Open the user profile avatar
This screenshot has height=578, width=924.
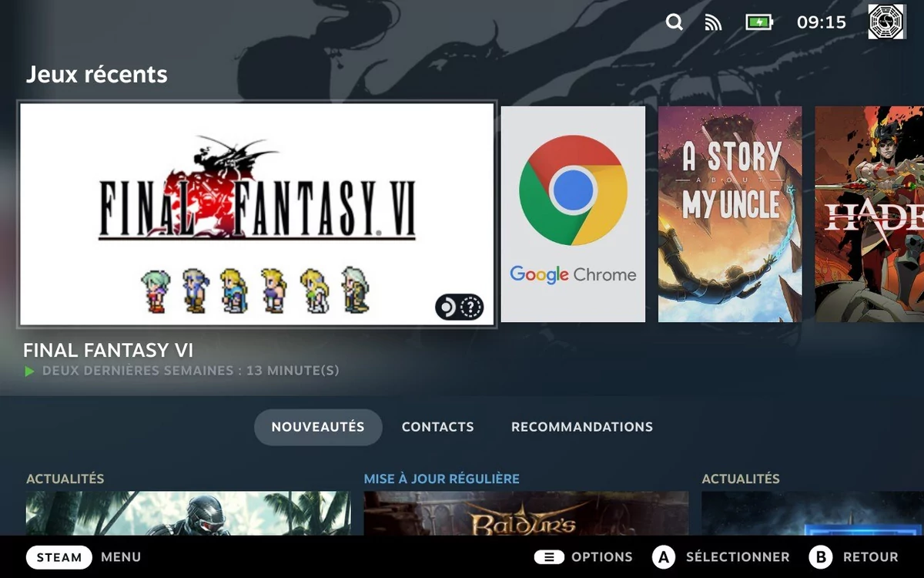point(887,22)
